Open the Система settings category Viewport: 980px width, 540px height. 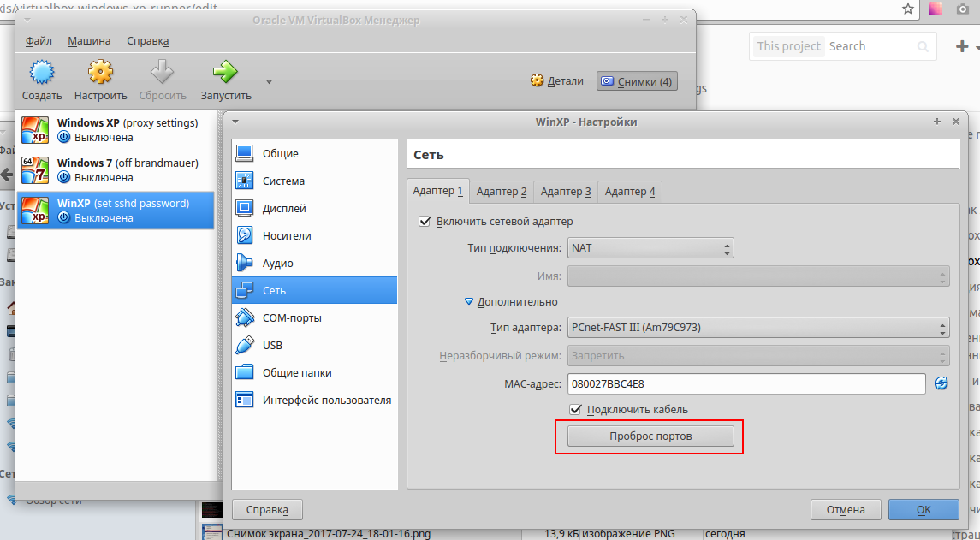point(314,181)
